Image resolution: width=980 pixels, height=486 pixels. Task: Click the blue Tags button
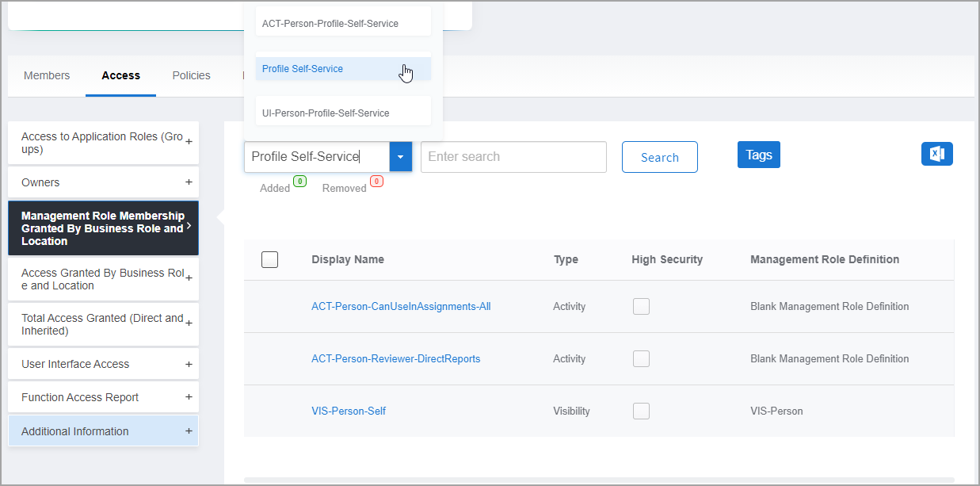758,155
